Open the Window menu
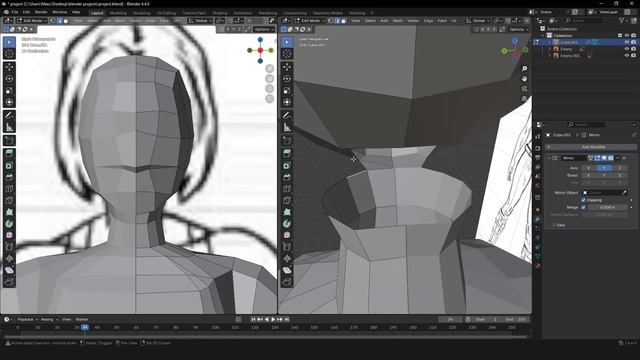The height and width of the screenshot is (360, 640). [x=59, y=12]
